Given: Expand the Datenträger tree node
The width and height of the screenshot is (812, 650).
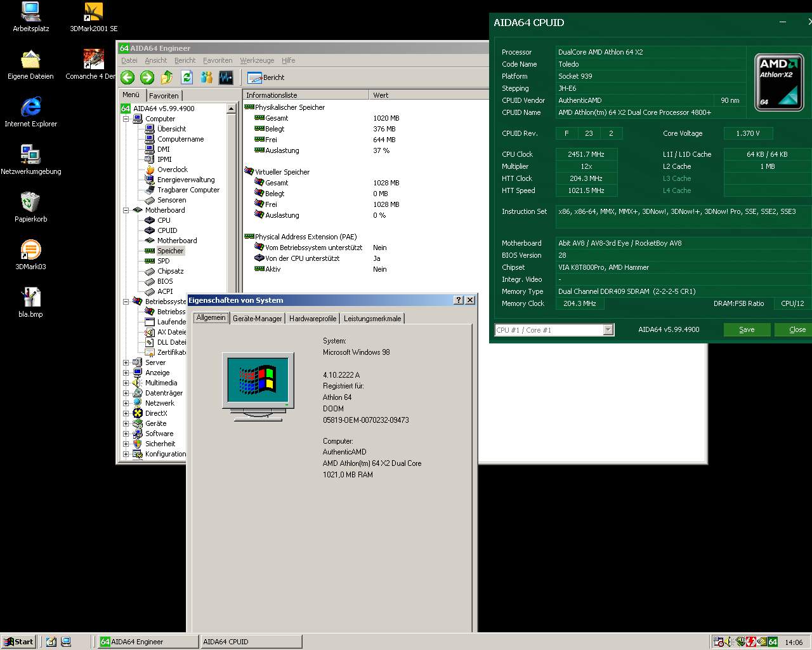Looking at the screenshot, I should (x=126, y=393).
